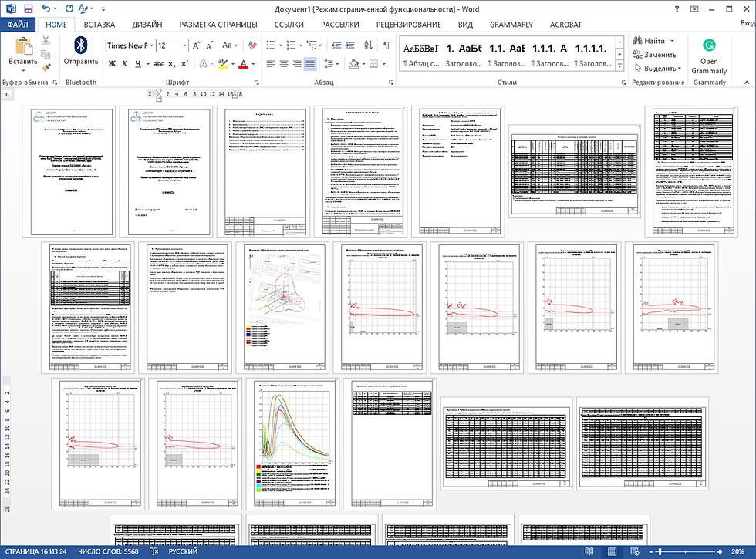756x559 pixels.
Task: Switch to the ДИЗАЙН tab
Action: click(147, 25)
